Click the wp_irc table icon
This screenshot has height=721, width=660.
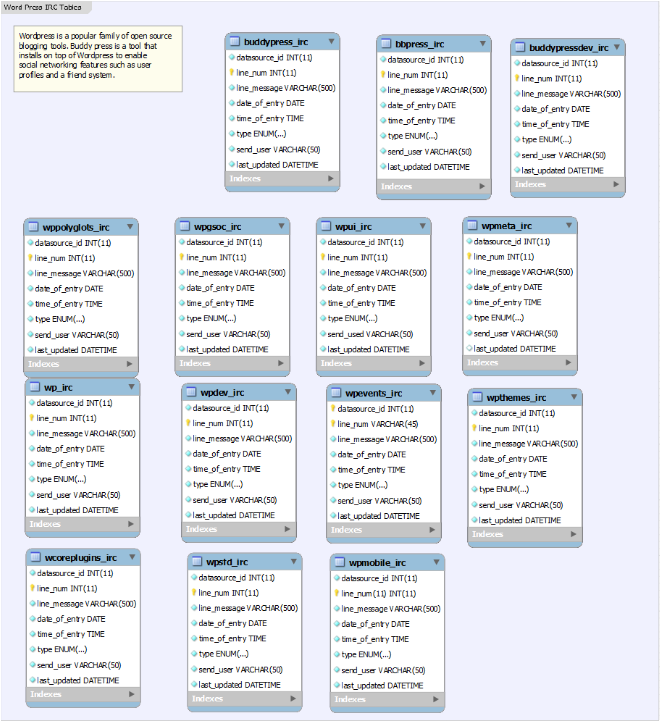[34, 387]
